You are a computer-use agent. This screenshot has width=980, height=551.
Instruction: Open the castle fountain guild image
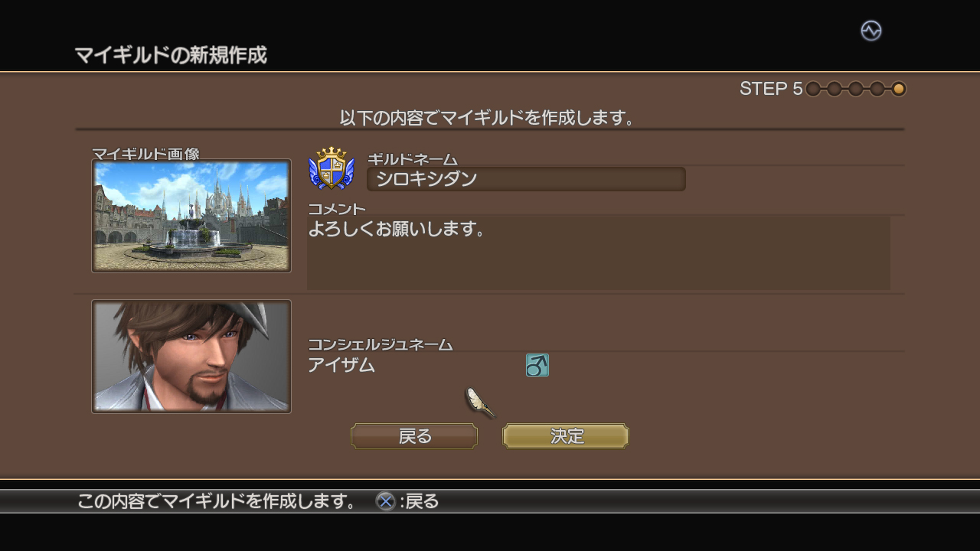pyautogui.click(x=191, y=216)
